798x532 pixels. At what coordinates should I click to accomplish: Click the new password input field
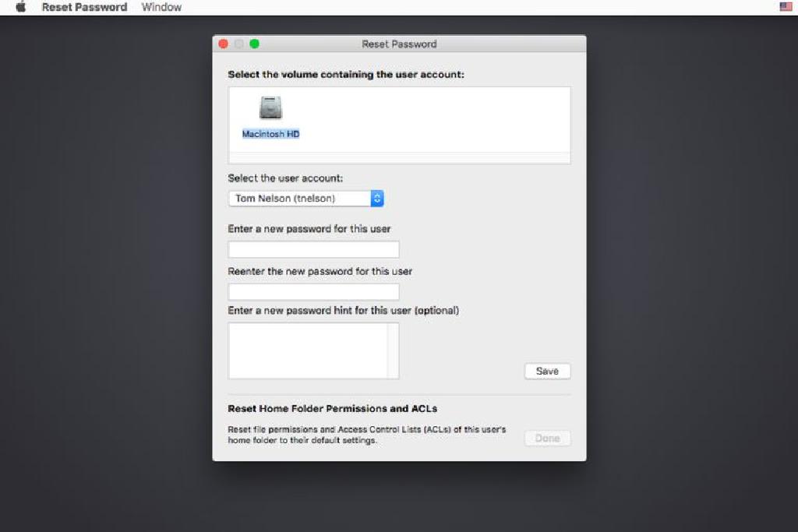[x=313, y=250]
